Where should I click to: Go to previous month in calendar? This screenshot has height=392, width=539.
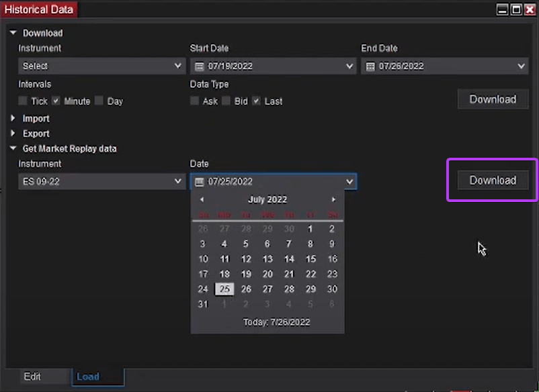coord(202,199)
